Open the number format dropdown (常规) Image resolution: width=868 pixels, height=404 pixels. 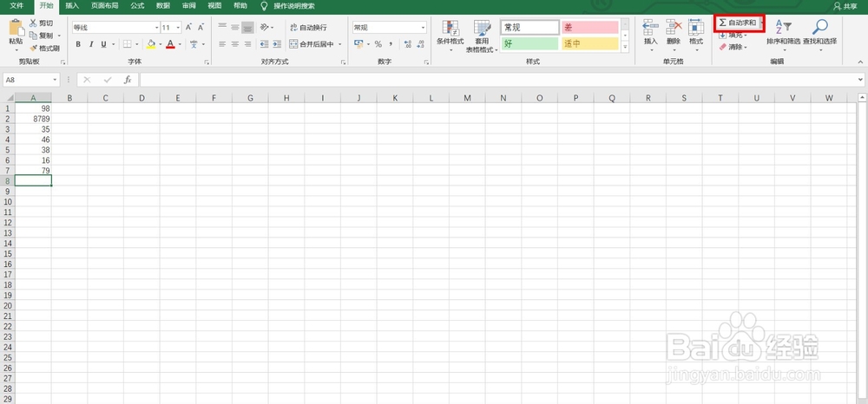[424, 27]
